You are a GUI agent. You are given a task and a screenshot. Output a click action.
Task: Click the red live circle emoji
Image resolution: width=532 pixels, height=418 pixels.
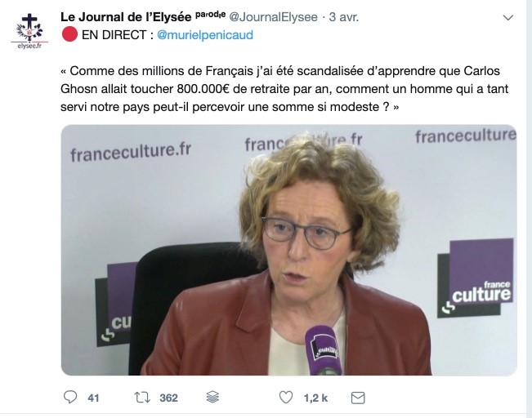pos(69,34)
